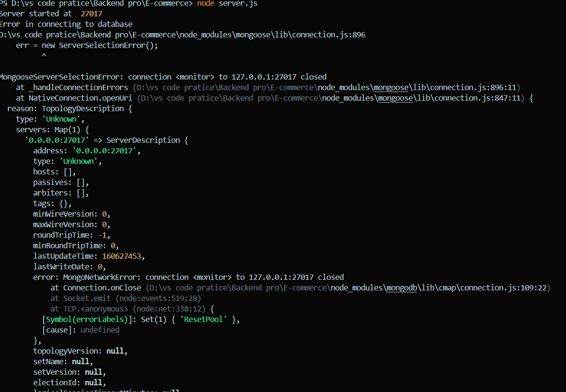Click the lastUpdateTime value 160627453

click(x=122, y=256)
